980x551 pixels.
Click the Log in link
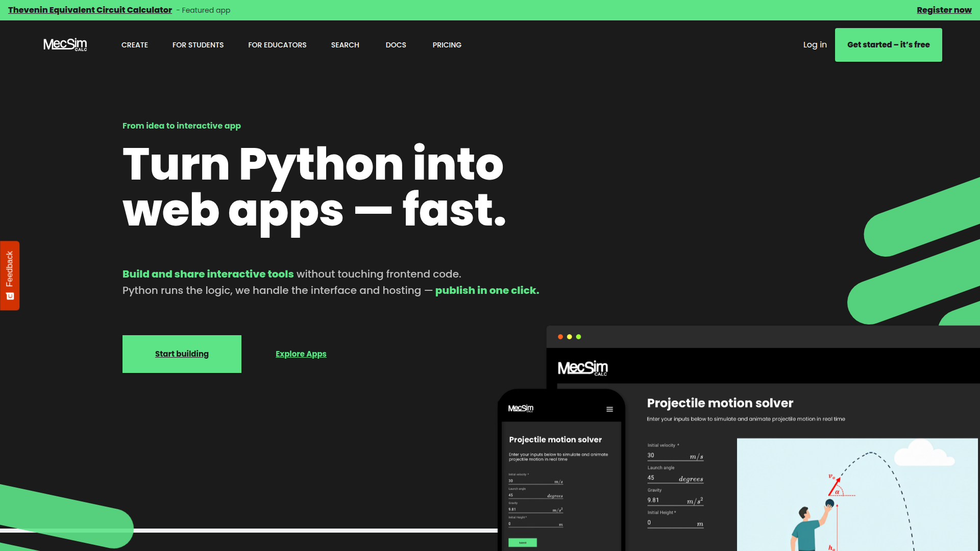coord(815,45)
